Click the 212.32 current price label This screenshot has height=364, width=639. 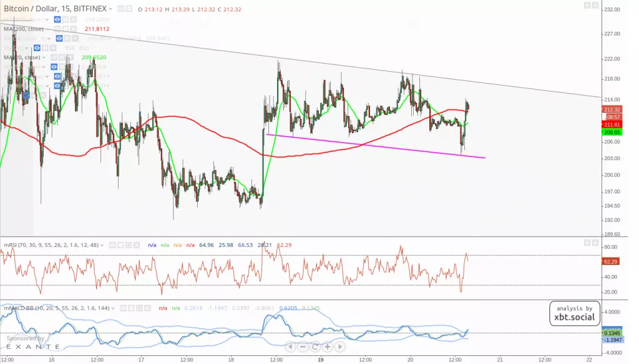pos(612,109)
